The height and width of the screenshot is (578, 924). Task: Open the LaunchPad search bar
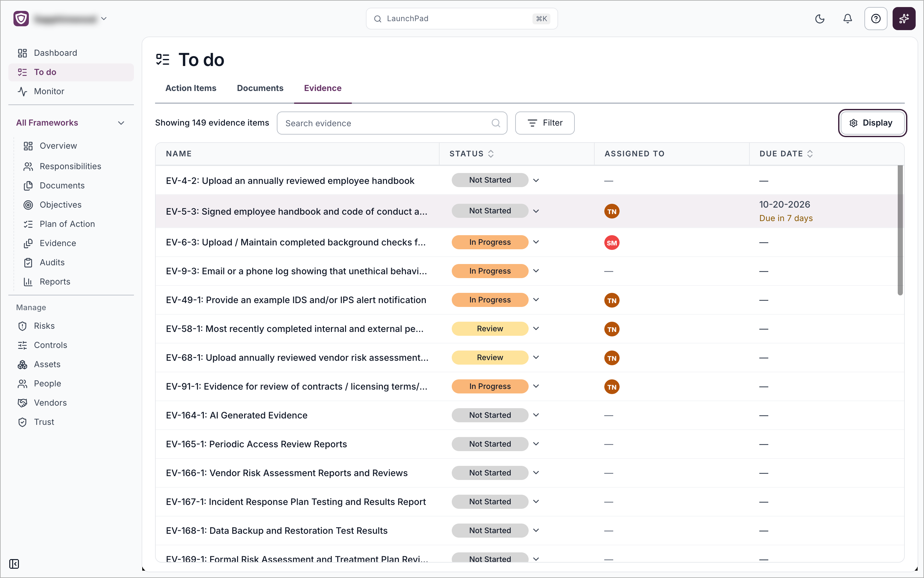point(461,18)
